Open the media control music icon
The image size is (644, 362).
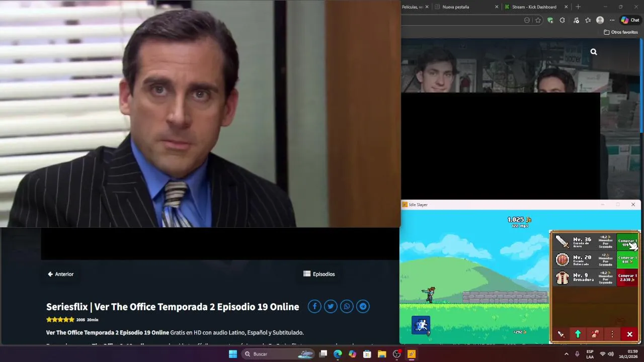[x=576, y=20]
